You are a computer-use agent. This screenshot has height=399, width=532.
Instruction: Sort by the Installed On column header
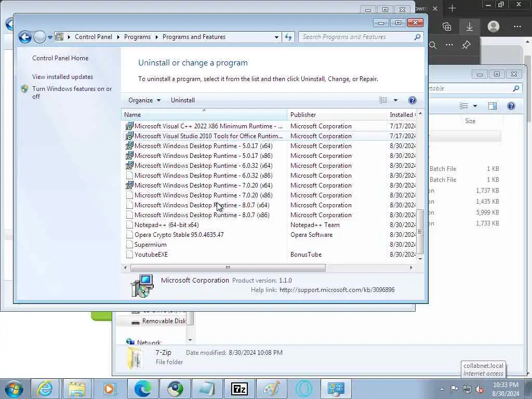(x=402, y=115)
